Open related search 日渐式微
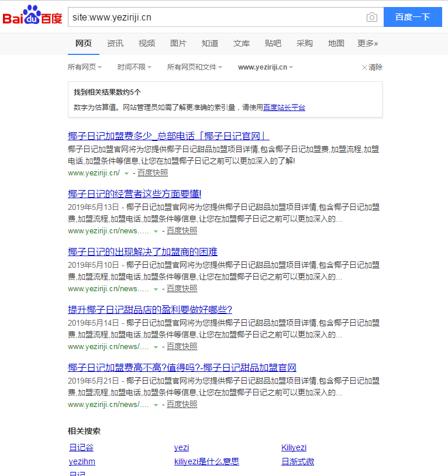This screenshot has height=476, width=448. (298, 461)
